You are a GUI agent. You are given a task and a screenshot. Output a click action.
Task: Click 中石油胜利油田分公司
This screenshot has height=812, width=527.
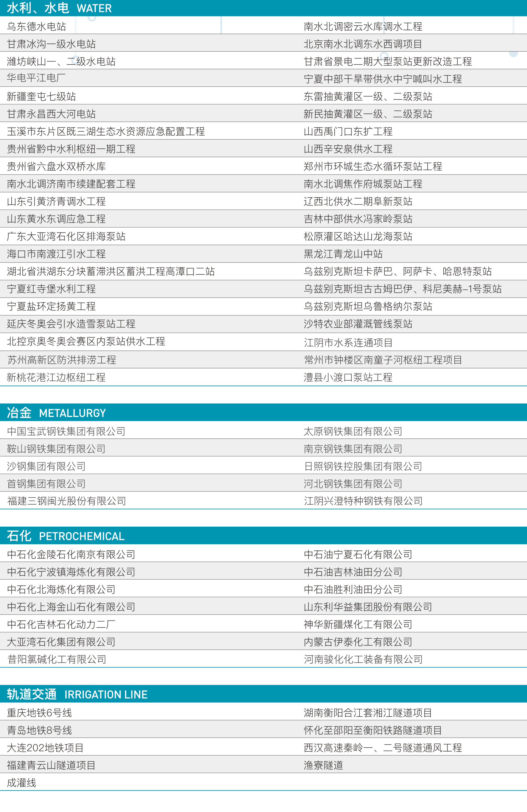353,589
